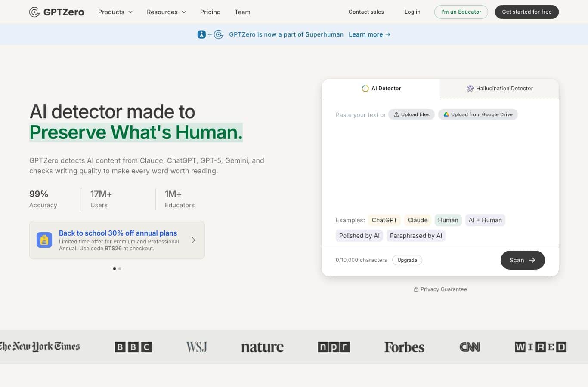
Task: Click the Preserve What's Human heading
Action: point(136,132)
